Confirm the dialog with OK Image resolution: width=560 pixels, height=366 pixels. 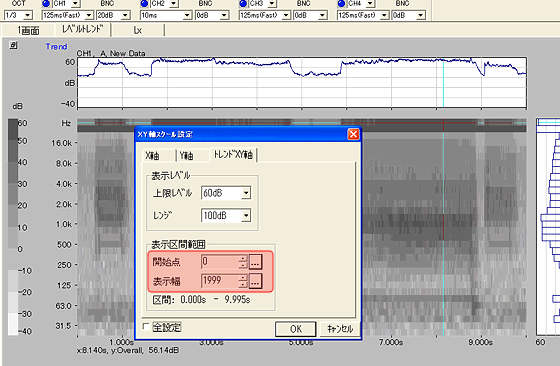pyautogui.click(x=295, y=329)
